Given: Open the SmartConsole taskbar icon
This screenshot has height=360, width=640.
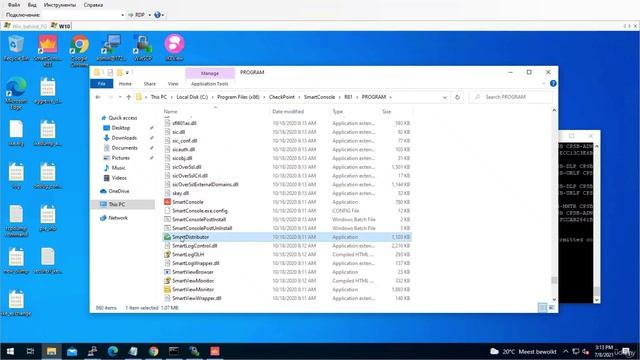Looking at the screenshot, I should [x=215, y=351].
